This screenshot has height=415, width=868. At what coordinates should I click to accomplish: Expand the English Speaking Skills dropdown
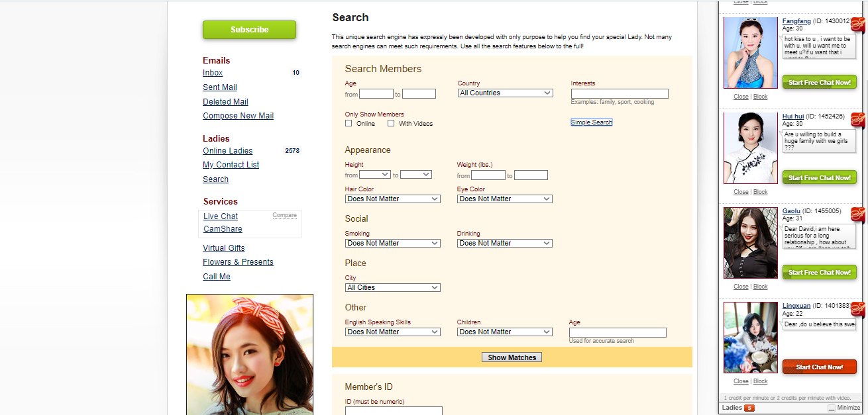coord(392,332)
